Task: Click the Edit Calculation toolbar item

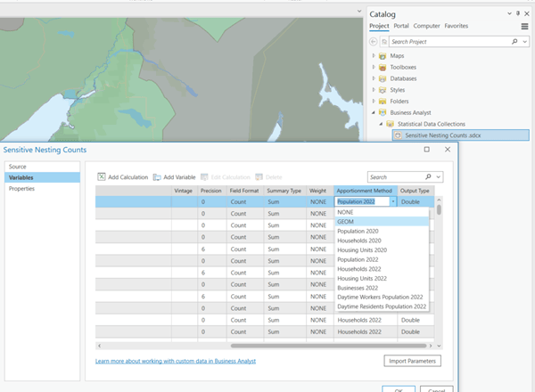Action: click(226, 177)
